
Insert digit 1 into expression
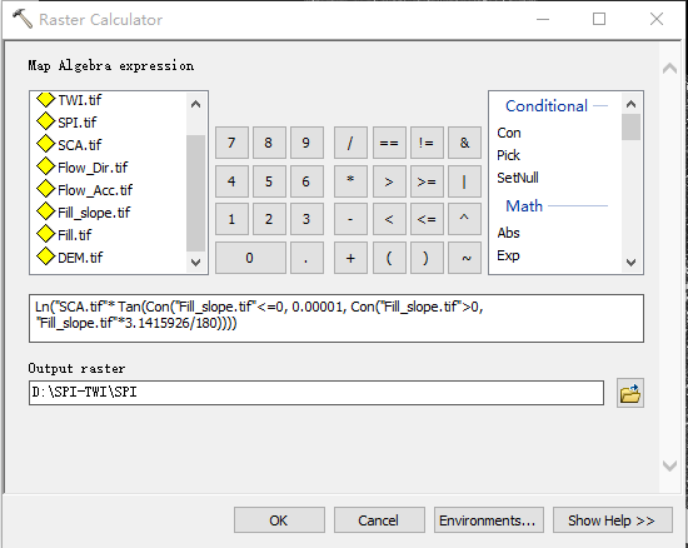pos(232,219)
